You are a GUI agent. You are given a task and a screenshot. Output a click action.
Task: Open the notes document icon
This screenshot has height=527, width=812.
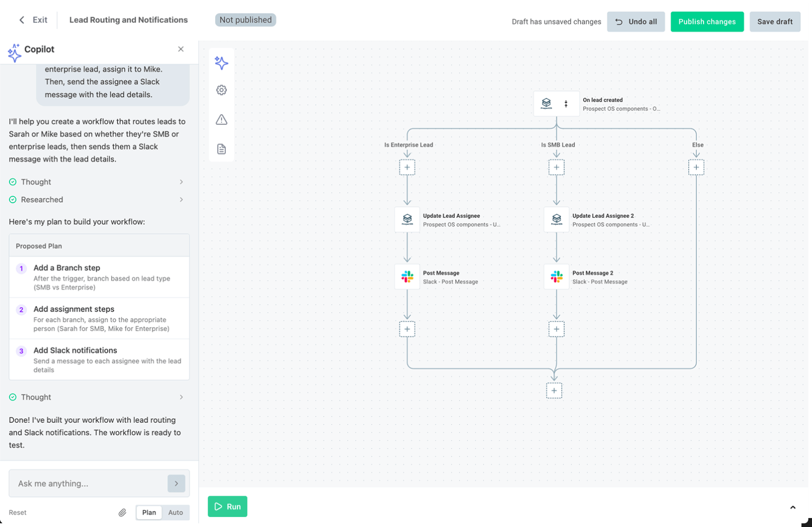tap(222, 149)
